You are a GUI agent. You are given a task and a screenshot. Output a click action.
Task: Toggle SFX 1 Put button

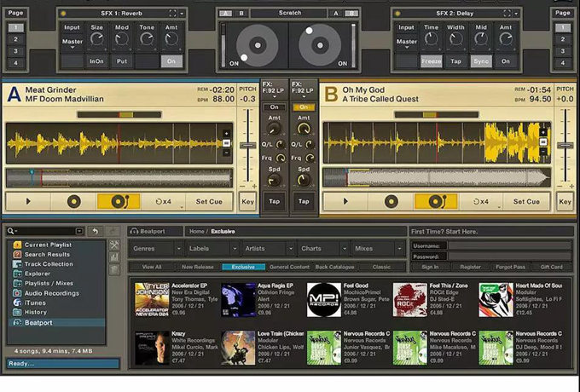[122, 61]
